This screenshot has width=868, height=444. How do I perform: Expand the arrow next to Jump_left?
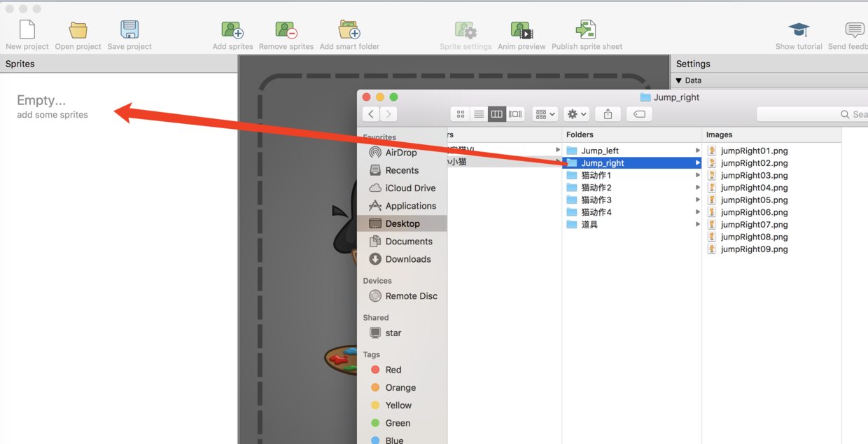pos(697,151)
